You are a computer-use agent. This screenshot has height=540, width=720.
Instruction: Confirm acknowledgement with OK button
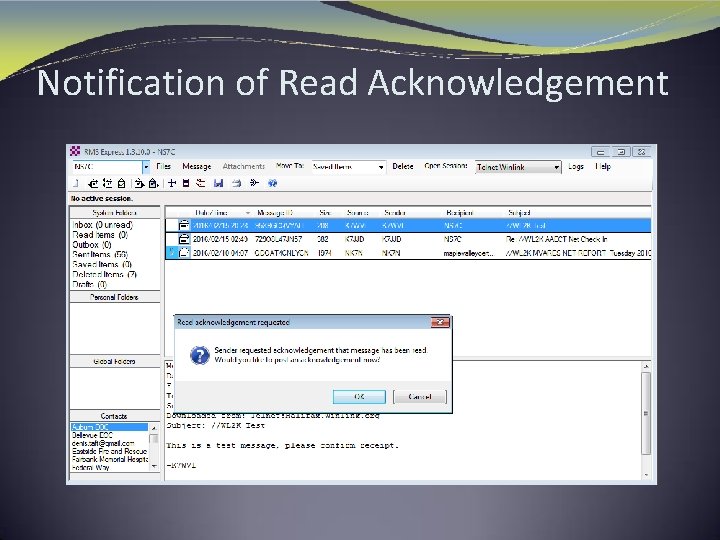(359, 397)
